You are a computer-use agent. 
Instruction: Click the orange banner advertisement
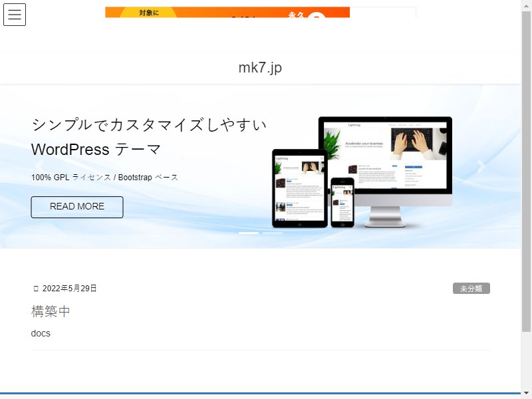[x=227, y=12]
